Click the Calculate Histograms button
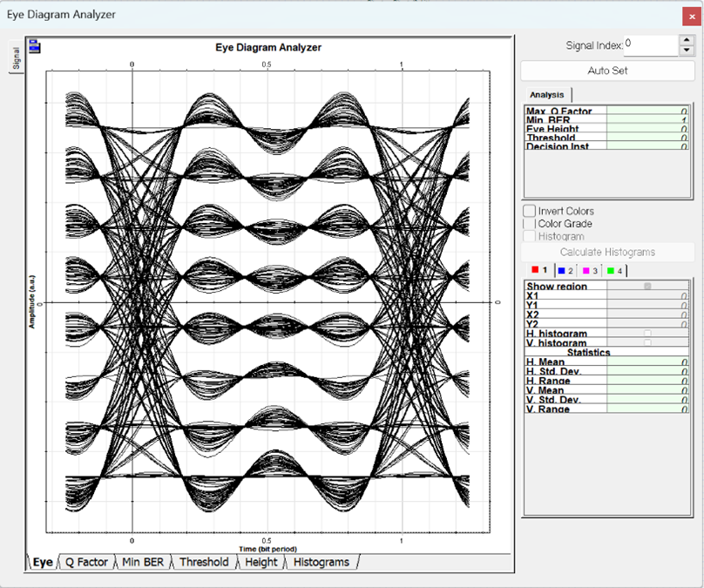The image size is (704, 588). tap(607, 253)
